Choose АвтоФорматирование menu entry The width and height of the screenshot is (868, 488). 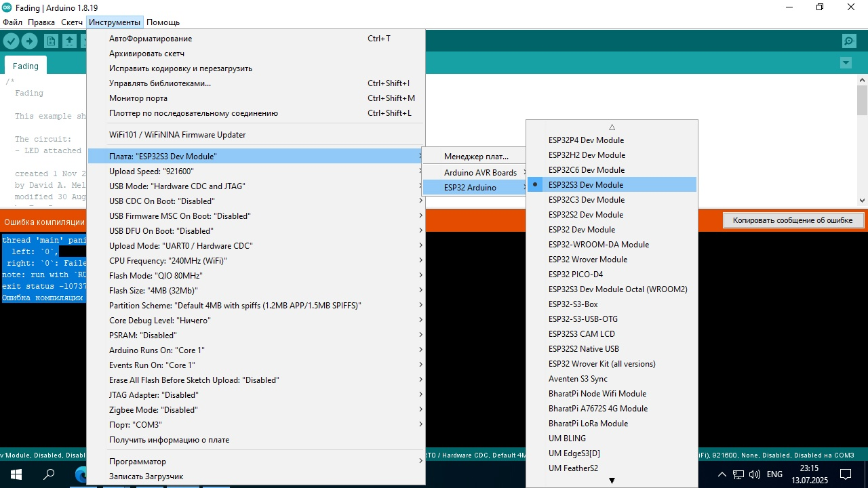[x=256, y=39]
